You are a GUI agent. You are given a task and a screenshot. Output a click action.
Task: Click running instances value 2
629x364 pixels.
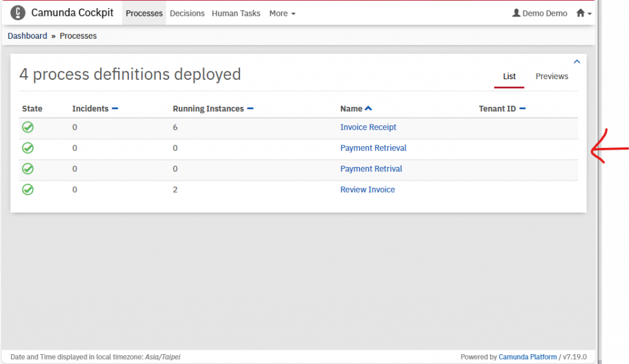[x=175, y=190]
